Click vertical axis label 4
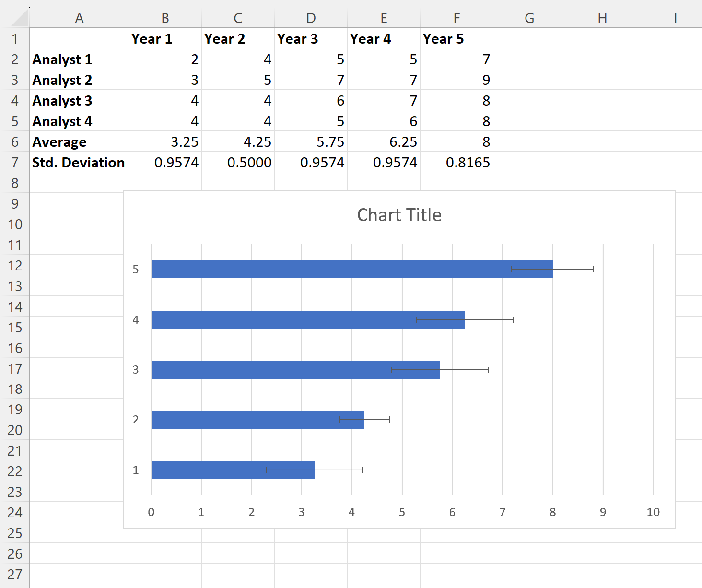The width and height of the screenshot is (702, 588). (136, 320)
